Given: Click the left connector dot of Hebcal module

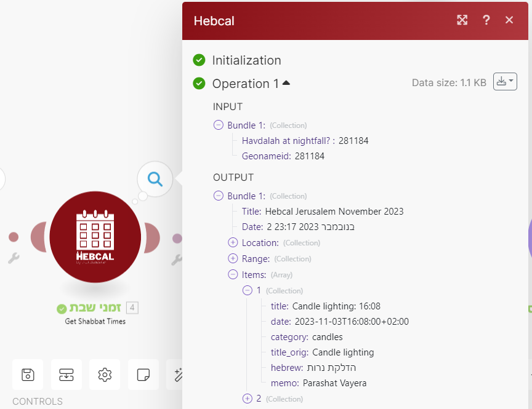Looking at the screenshot, I should click(x=14, y=237).
